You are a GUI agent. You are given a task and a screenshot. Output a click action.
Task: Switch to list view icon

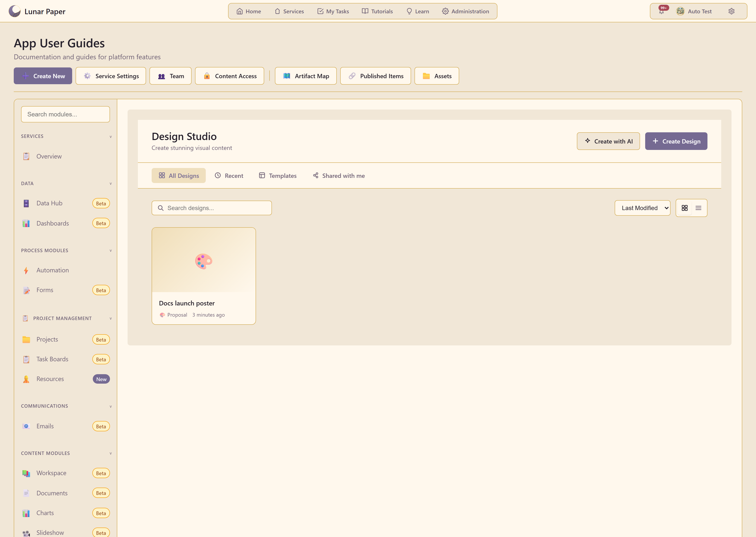698,208
